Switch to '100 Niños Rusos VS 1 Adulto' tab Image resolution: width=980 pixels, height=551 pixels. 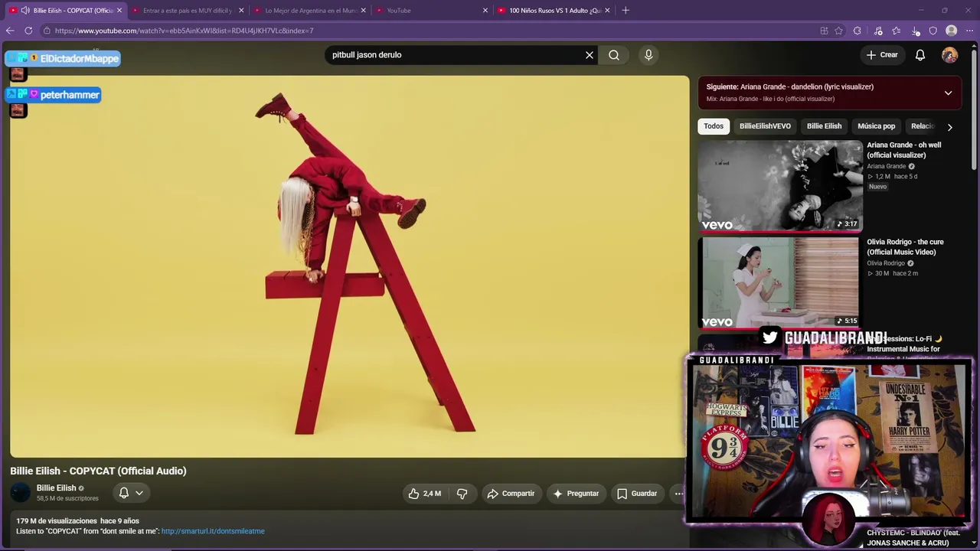[x=555, y=11]
